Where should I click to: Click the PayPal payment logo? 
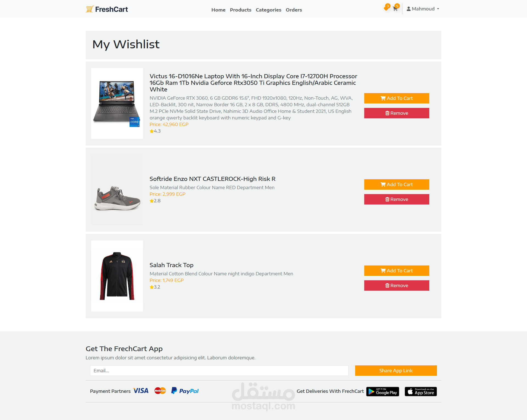tap(185, 391)
